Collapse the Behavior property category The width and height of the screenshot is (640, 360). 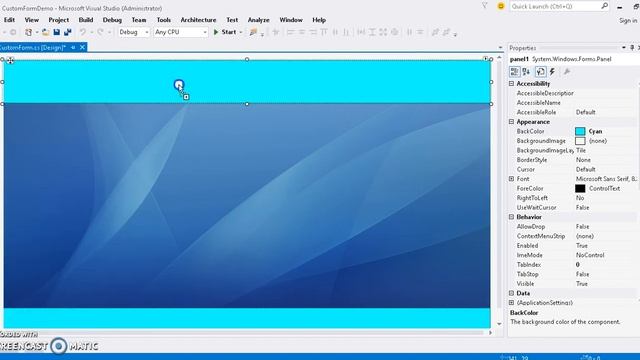(511, 217)
